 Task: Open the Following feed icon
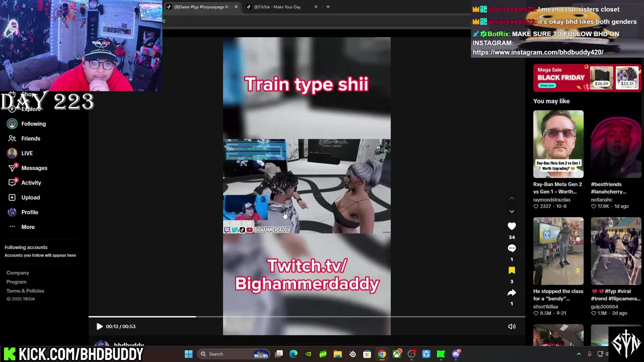12,124
